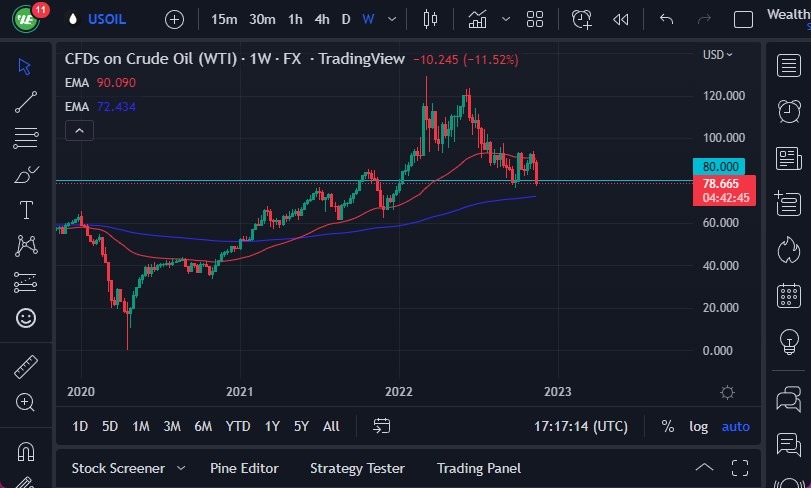The height and width of the screenshot is (488, 811).
Task: Select the measure ruler tool
Action: 26,366
